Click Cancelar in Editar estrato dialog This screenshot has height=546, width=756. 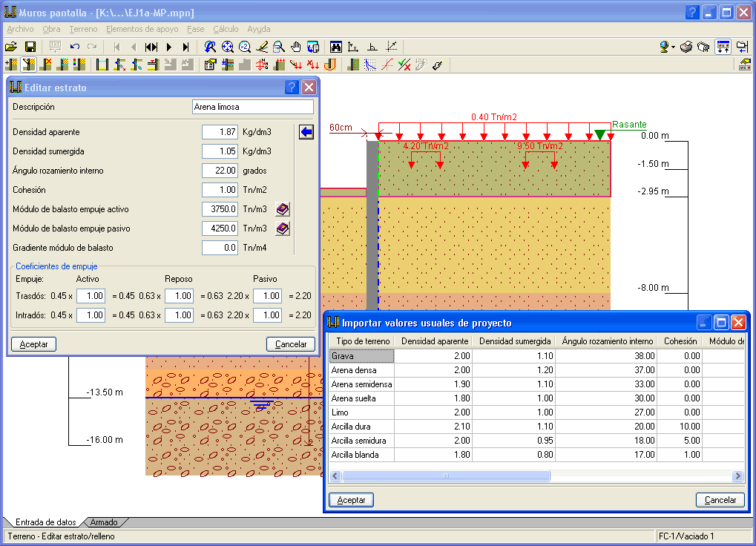point(291,344)
